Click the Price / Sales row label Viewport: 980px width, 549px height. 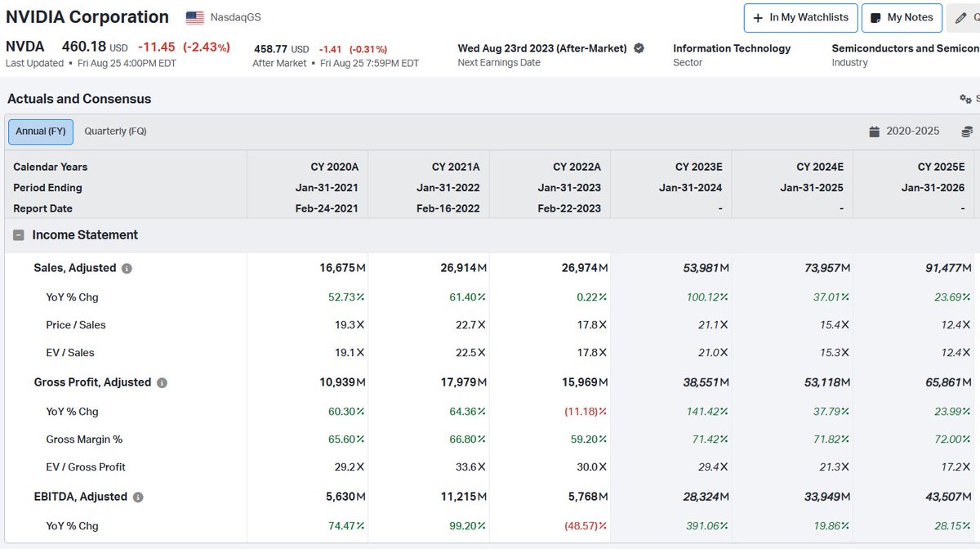coord(76,325)
